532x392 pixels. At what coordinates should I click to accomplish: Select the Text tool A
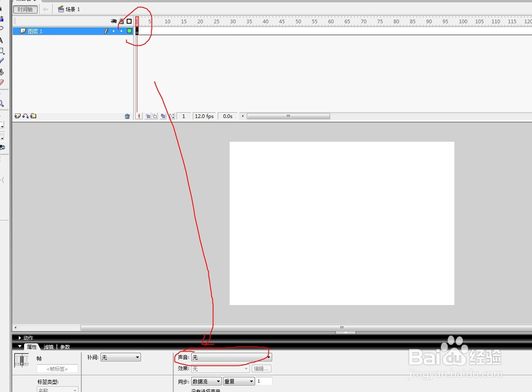tap(1, 40)
